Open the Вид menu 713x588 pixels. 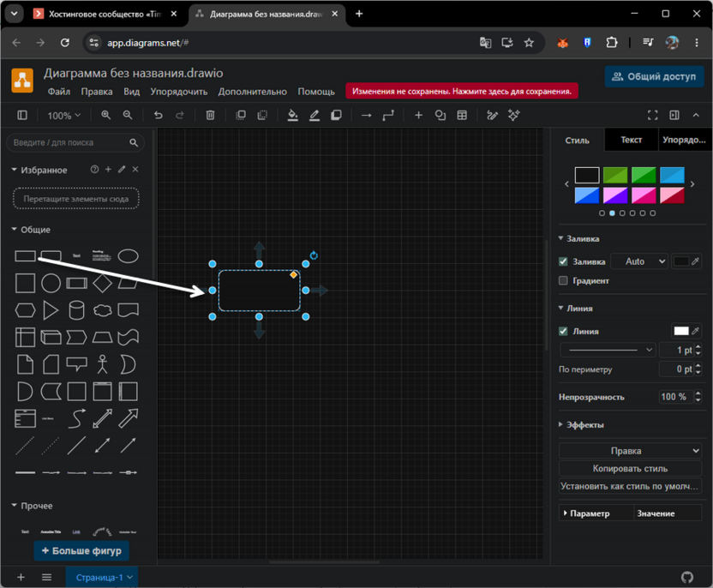131,92
